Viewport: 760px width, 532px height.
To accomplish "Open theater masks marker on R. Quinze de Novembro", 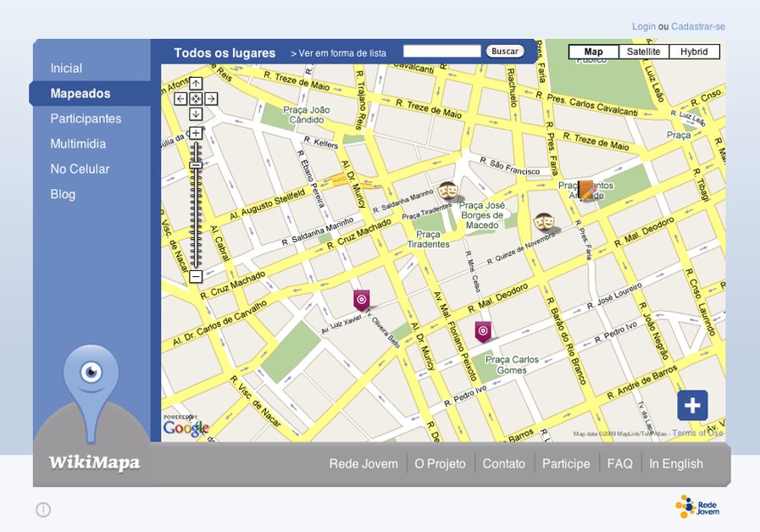I will tap(544, 223).
